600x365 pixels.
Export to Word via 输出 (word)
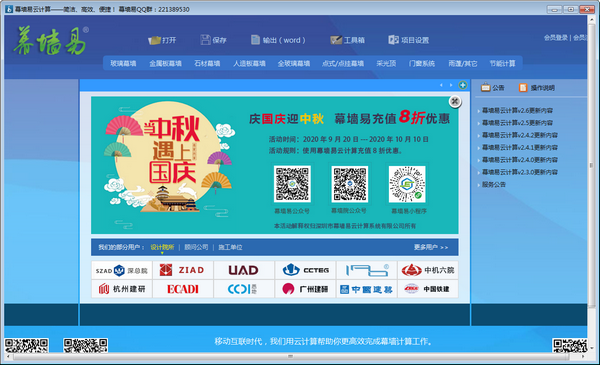coord(278,40)
